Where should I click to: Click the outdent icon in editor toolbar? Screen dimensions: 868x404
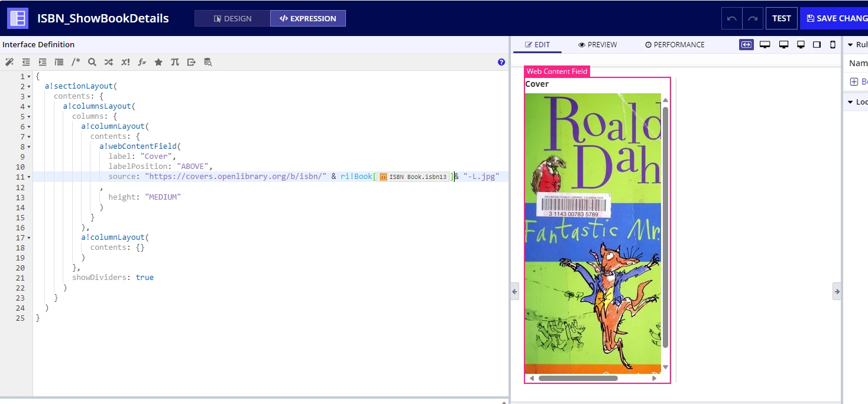click(x=26, y=62)
